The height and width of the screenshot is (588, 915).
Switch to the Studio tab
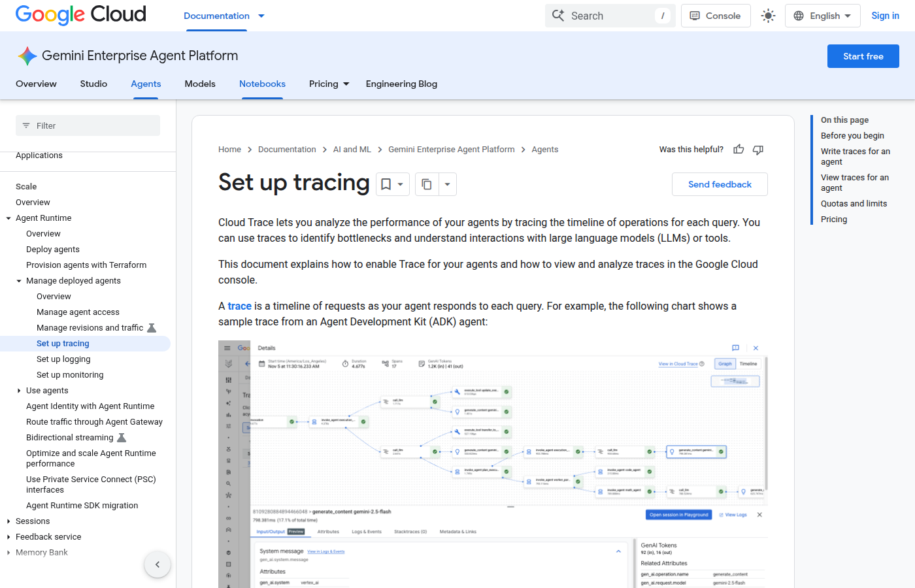[93, 84]
